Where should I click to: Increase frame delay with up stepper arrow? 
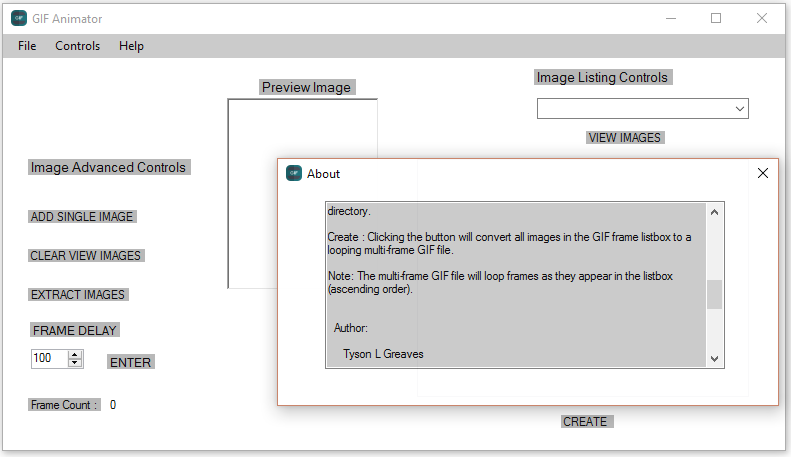(x=75, y=355)
